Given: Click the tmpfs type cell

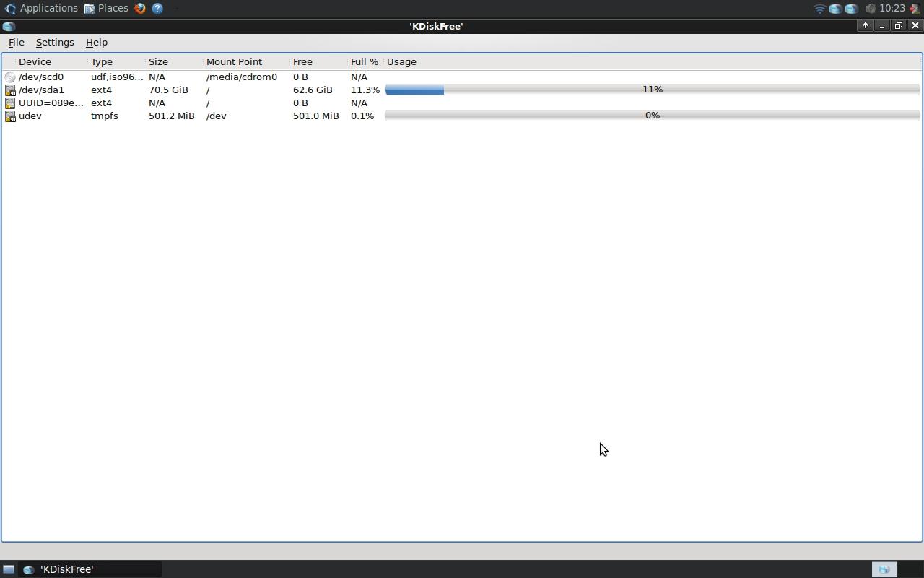Looking at the screenshot, I should (105, 116).
